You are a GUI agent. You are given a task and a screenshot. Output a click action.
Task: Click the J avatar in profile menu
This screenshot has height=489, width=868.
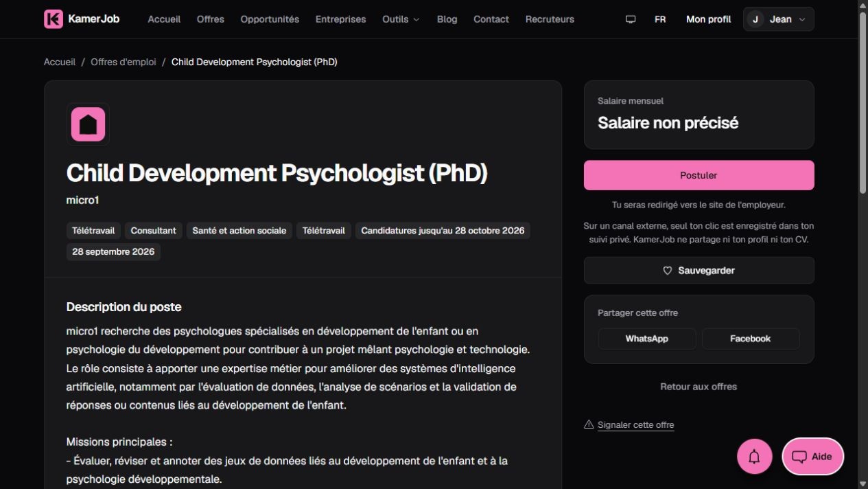[x=755, y=19]
